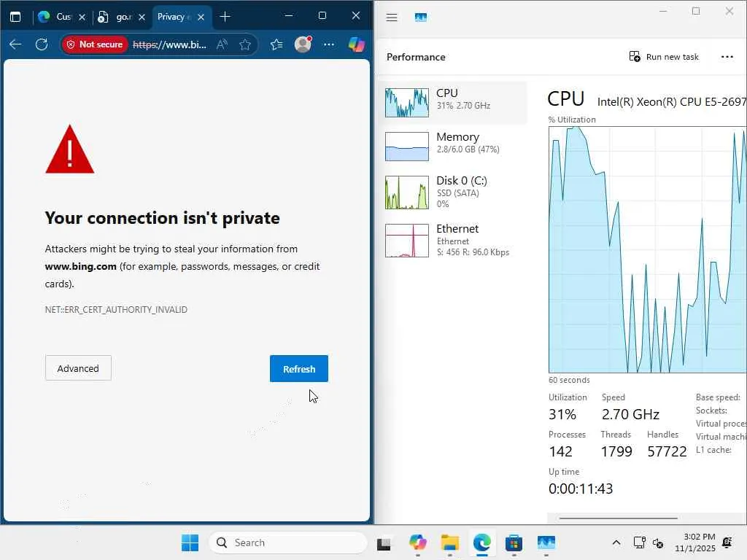Click the Processes value 142

pyautogui.click(x=560, y=451)
